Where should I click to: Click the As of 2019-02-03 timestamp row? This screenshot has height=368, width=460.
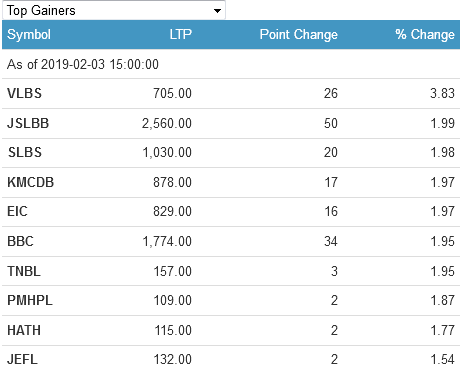(x=231, y=64)
